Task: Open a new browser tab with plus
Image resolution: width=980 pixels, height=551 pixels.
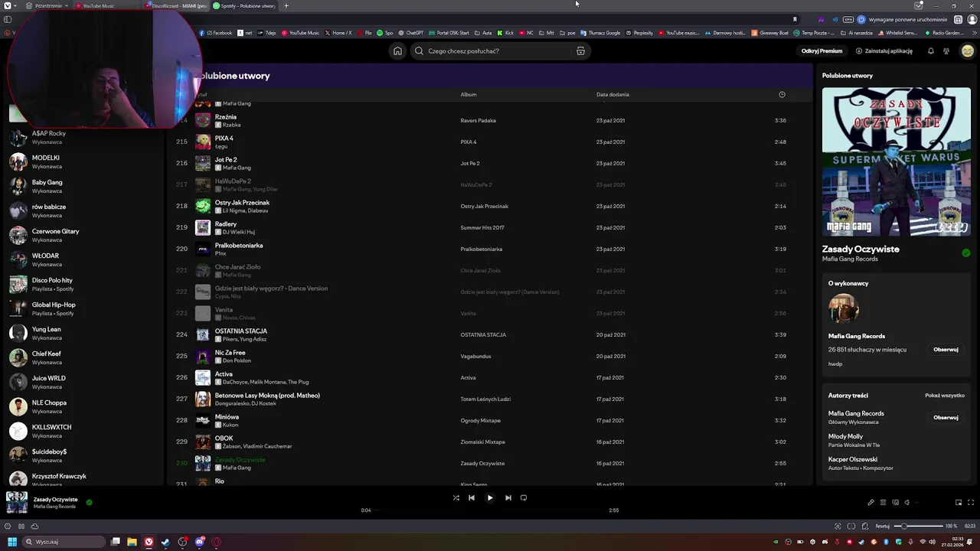Action: (x=286, y=6)
